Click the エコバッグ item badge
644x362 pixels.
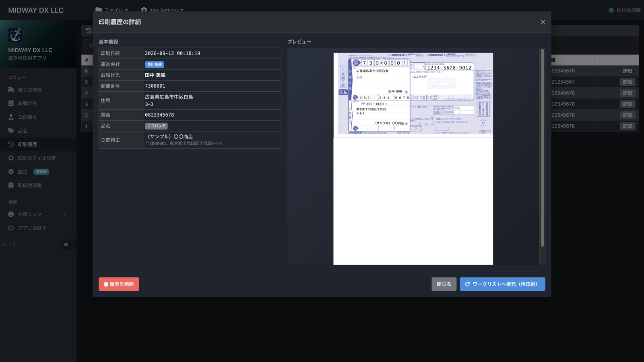pyautogui.click(x=156, y=126)
